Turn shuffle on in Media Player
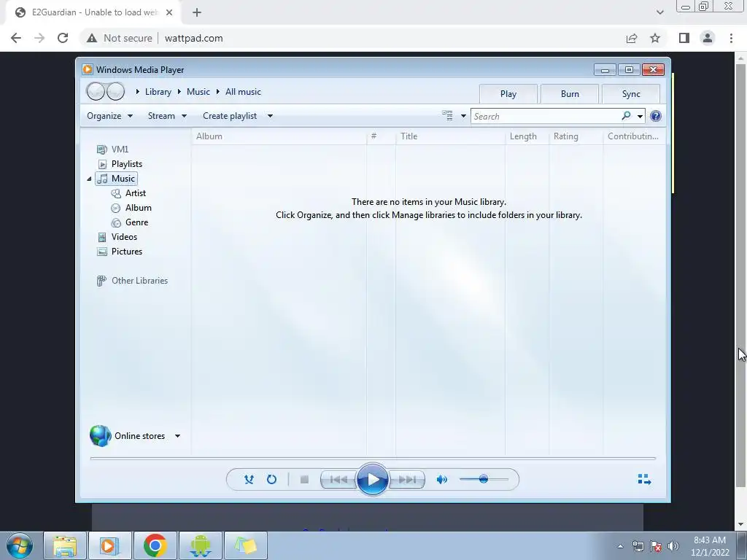 point(249,480)
